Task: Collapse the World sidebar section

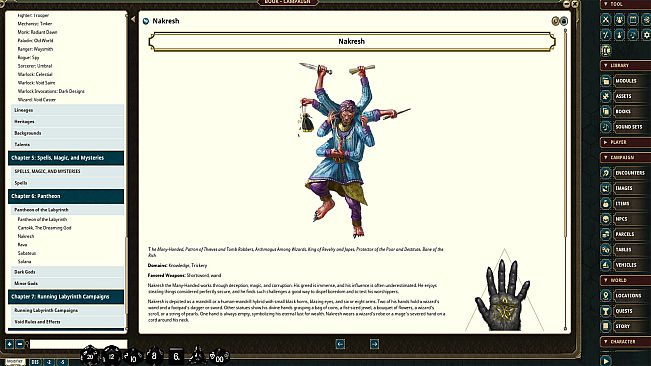Action: 606,281
